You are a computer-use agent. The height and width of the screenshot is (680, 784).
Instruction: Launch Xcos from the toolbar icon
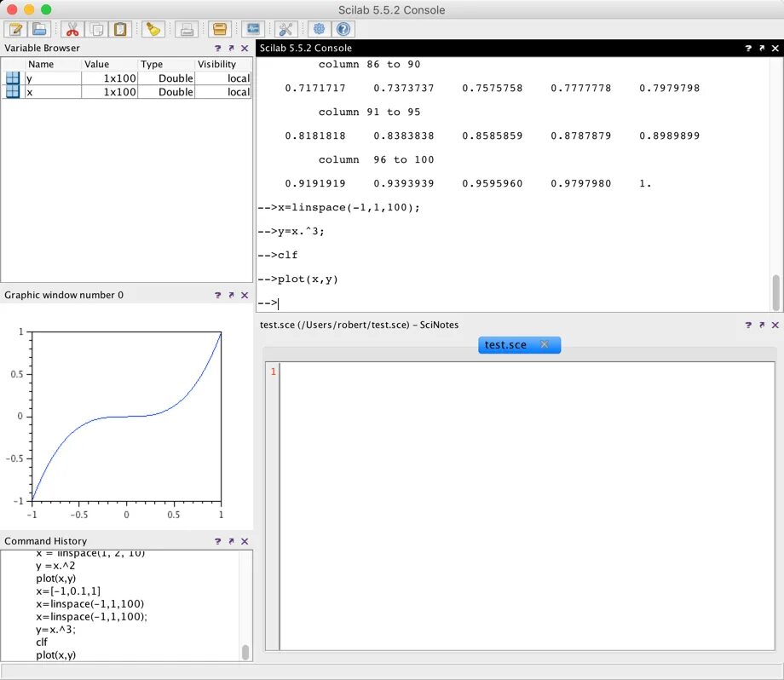[253, 29]
